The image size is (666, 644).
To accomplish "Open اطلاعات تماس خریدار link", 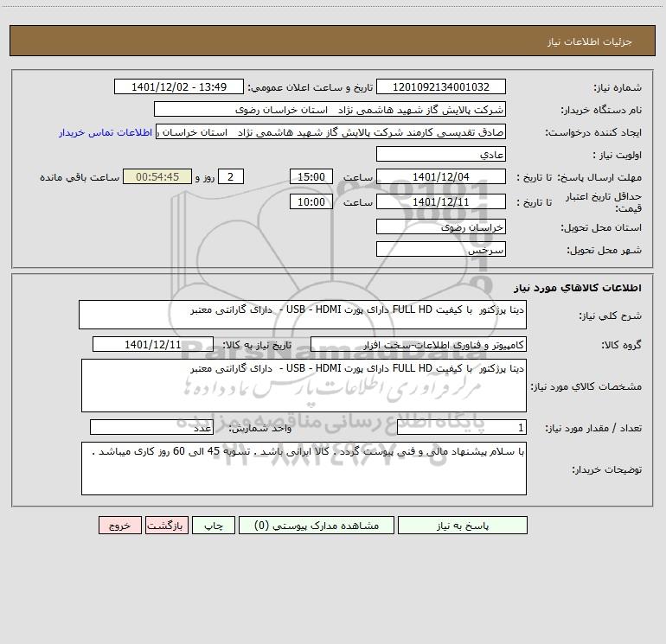I will (x=106, y=132).
